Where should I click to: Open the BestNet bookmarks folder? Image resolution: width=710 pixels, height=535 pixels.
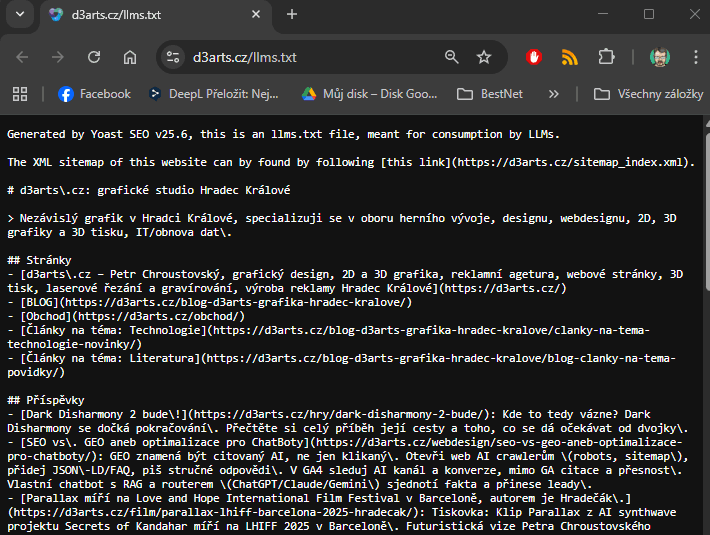tap(490, 94)
